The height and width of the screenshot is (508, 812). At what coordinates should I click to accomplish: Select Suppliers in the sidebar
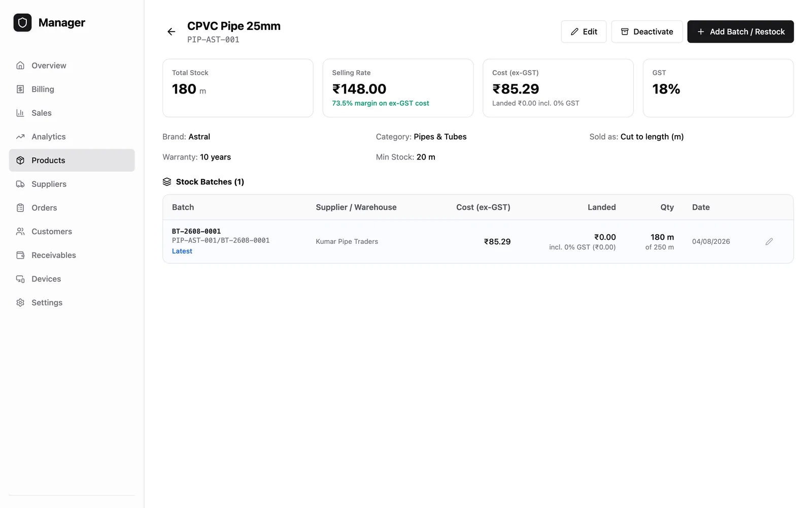point(72,184)
